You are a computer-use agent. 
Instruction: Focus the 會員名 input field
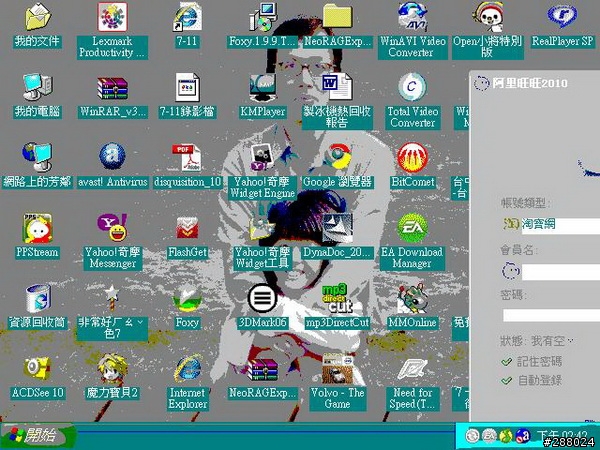click(x=561, y=272)
